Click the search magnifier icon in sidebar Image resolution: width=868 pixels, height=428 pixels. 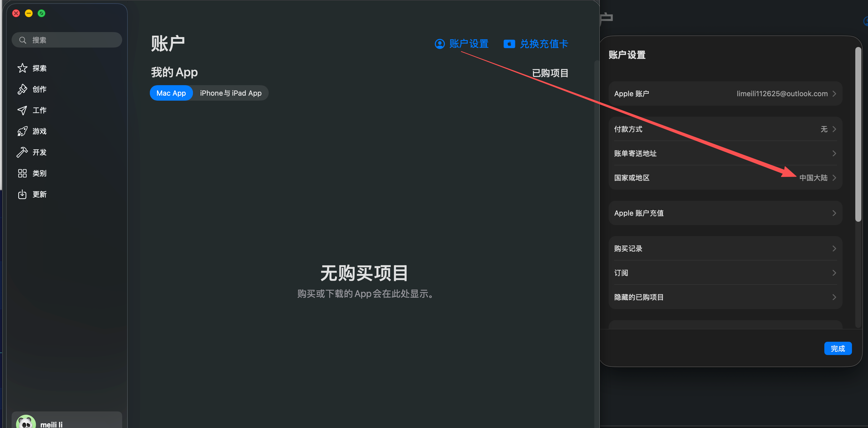pos(23,40)
